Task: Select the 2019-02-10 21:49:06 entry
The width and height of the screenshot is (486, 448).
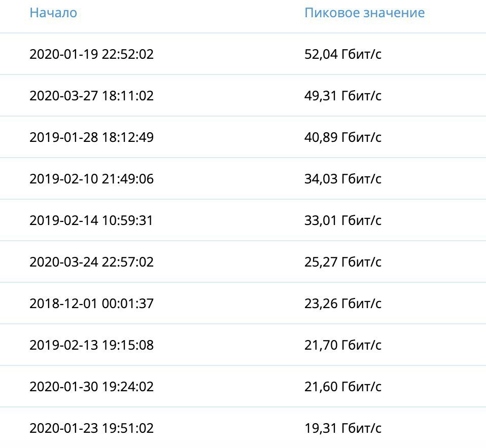Action: pyautogui.click(x=91, y=179)
